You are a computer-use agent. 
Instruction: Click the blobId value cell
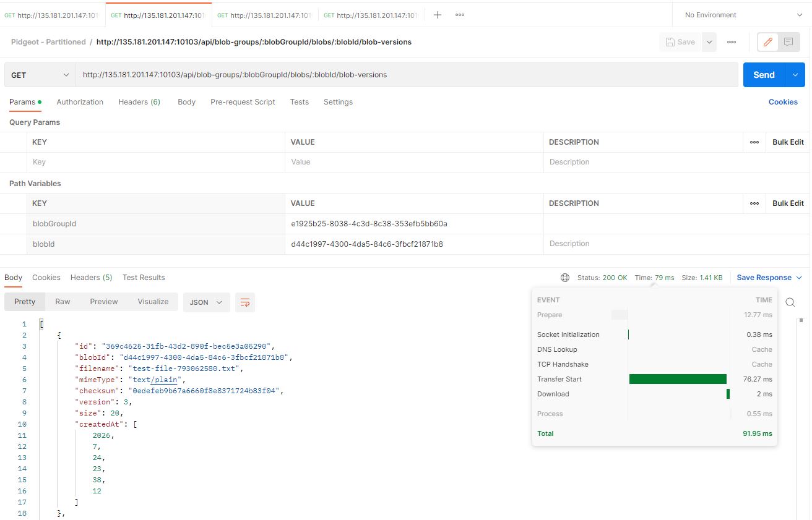(414, 244)
